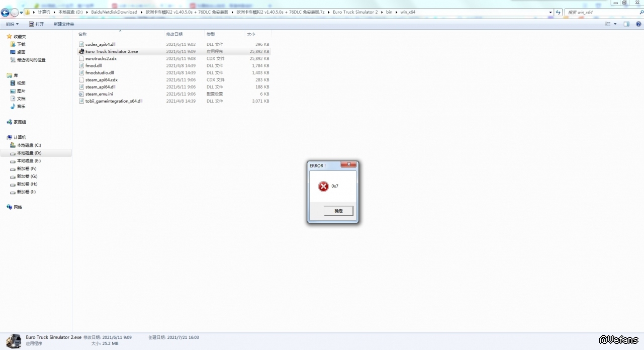Click 收藏夹 in navigation pane

point(20,37)
